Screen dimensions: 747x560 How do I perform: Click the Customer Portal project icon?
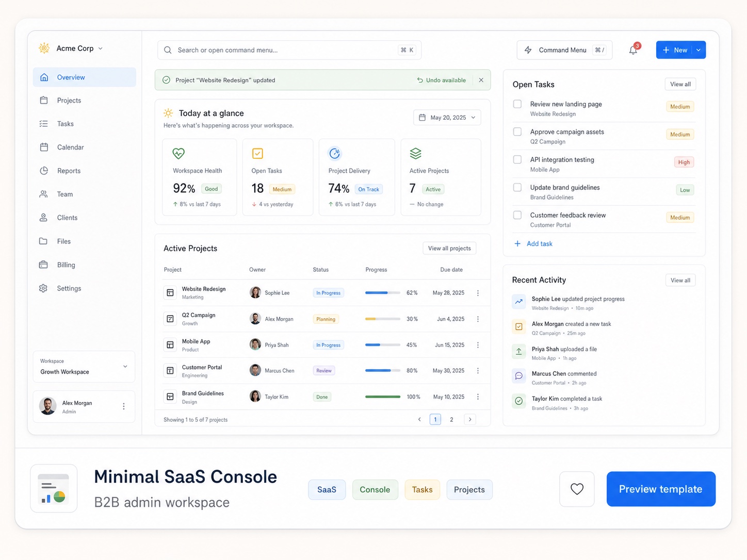click(170, 371)
